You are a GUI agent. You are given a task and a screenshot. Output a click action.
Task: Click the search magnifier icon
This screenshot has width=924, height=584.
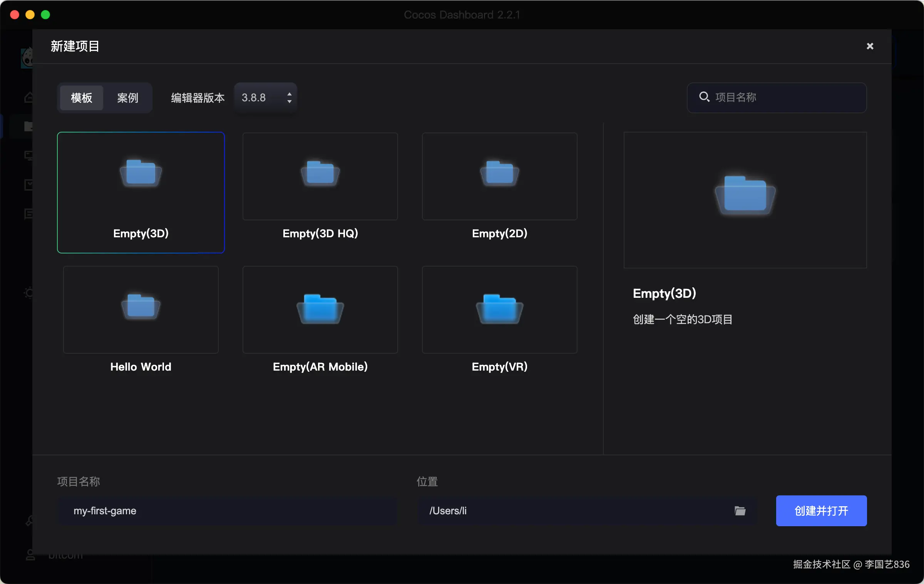(704, 97)
